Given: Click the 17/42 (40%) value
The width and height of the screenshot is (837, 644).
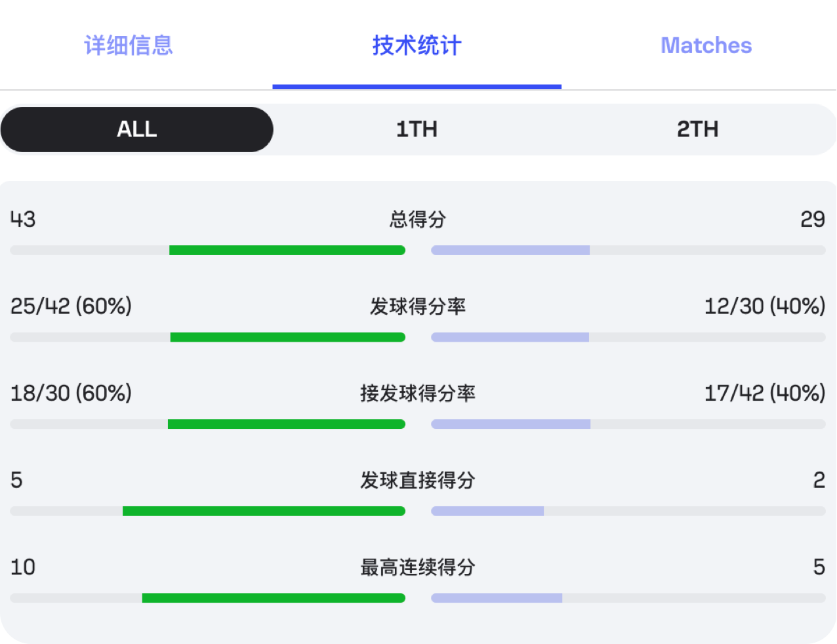Looking at the screenshot, I should tap(764, 393).
